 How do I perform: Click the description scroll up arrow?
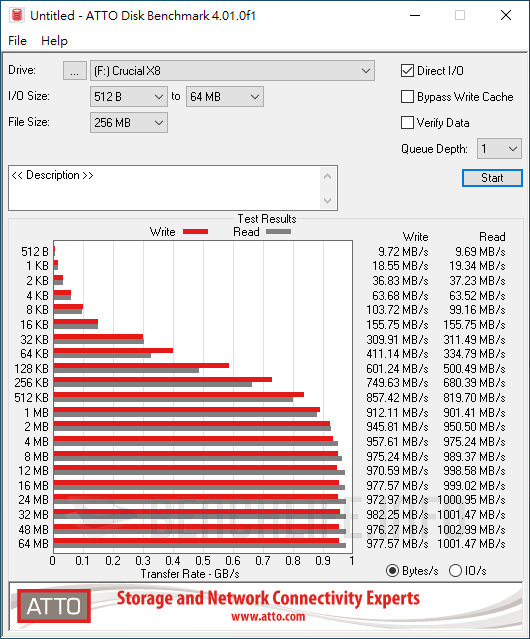pos(328,176)
